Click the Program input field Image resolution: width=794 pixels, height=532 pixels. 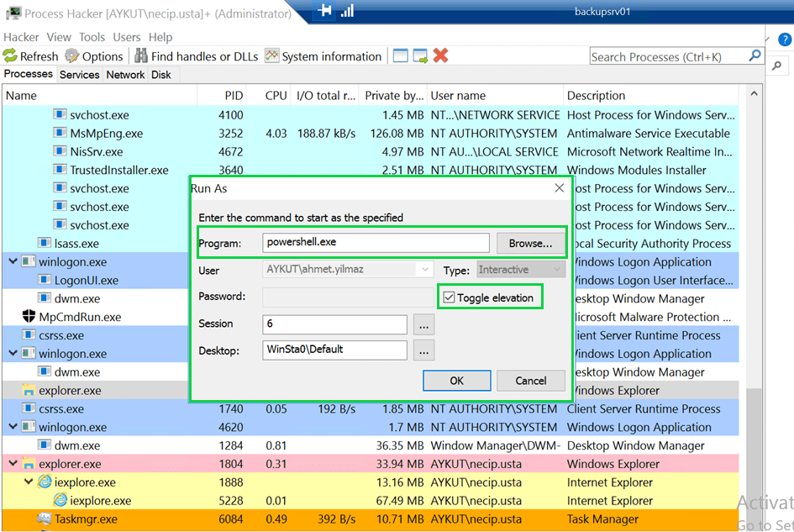click(x=375, y=243)
